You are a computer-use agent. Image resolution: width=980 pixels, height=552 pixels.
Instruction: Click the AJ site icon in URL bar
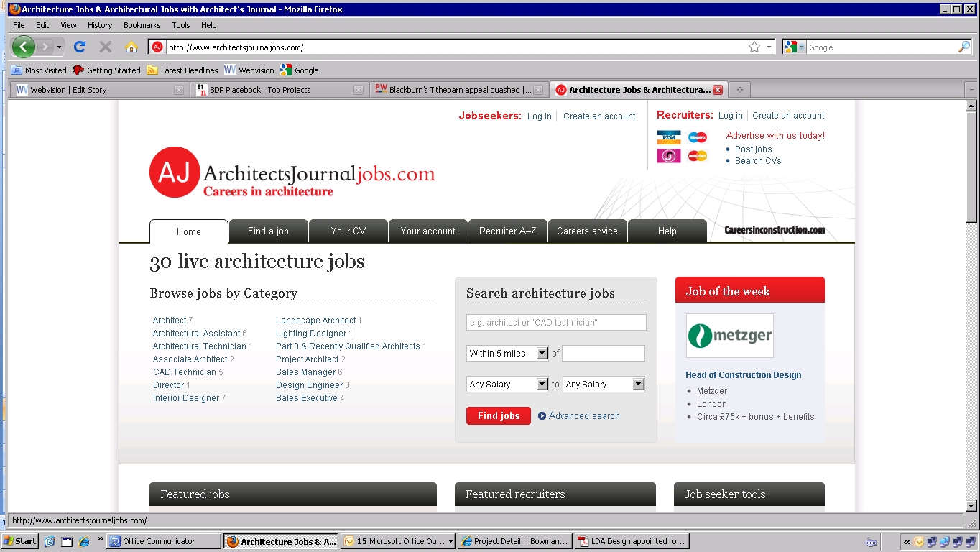tap(157, 47)
